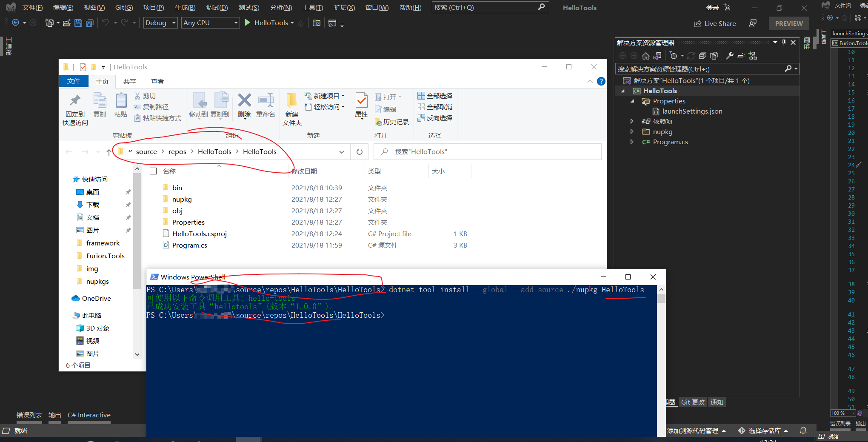
Task: Toggle the pin on Solution Explorer panel
Action: click(784, 43)
